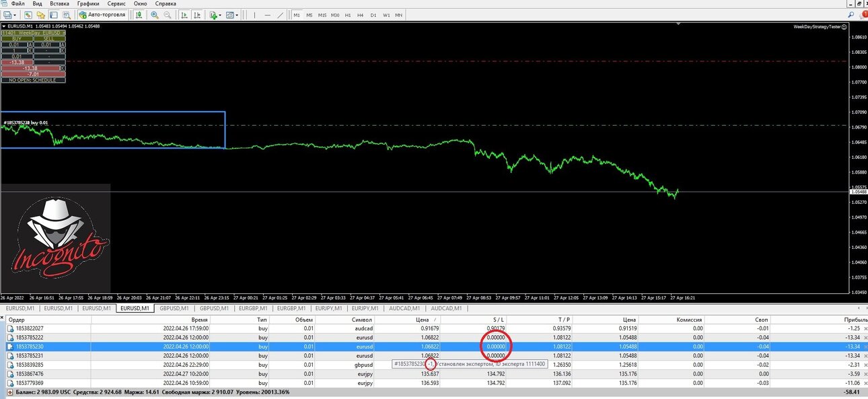
Task: Open the search magnifier icon top right
Action: point(851,14)
